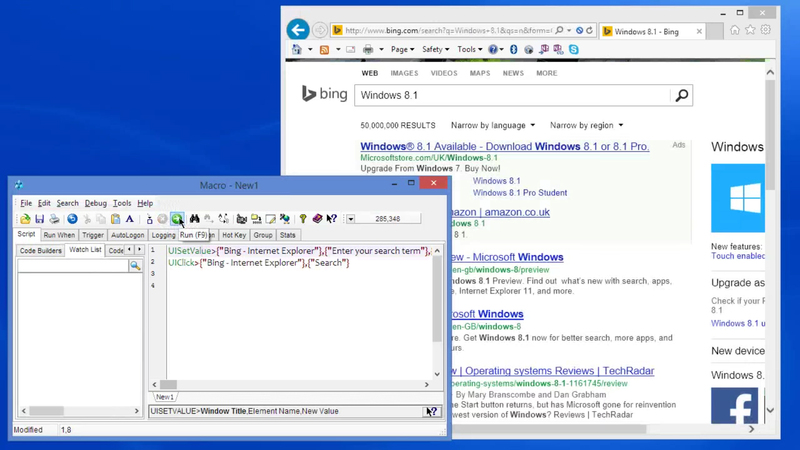This screenshot has height=450, width=800.
Task: Open the Windows 8.1 Available download link
Action: click(505, 146)
